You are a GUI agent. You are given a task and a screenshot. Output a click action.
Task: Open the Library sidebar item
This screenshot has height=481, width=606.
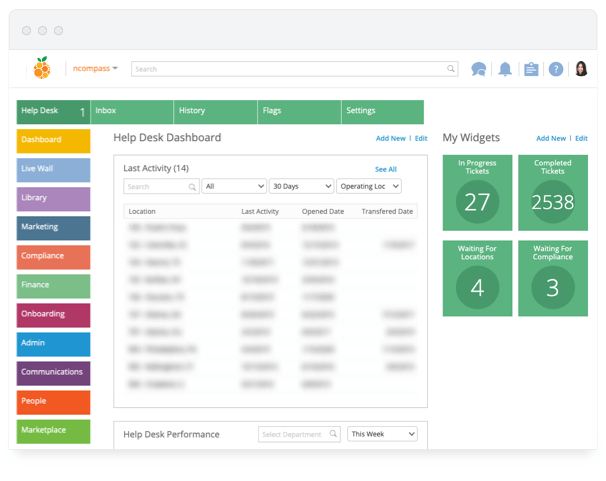[53, 199]
